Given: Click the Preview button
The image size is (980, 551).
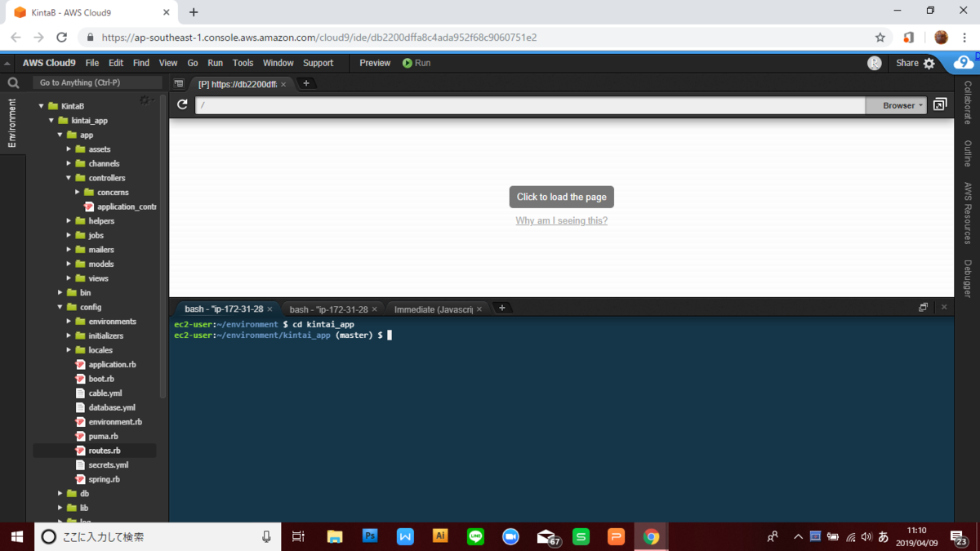Looking at the screenshot, I should [375, 63].
